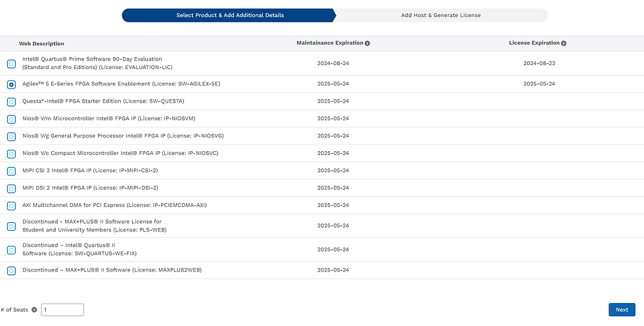Click the Maintainance Expiration column header

click(330, 43)
